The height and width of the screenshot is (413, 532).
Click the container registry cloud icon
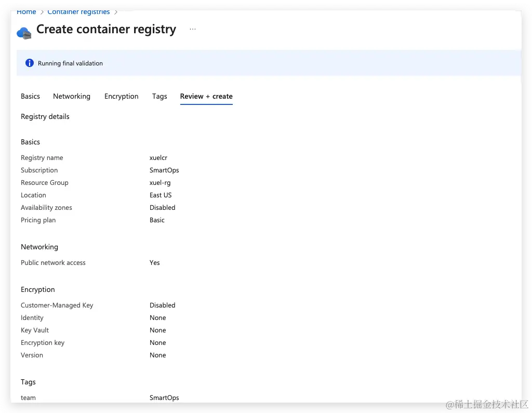coord(24,33)
